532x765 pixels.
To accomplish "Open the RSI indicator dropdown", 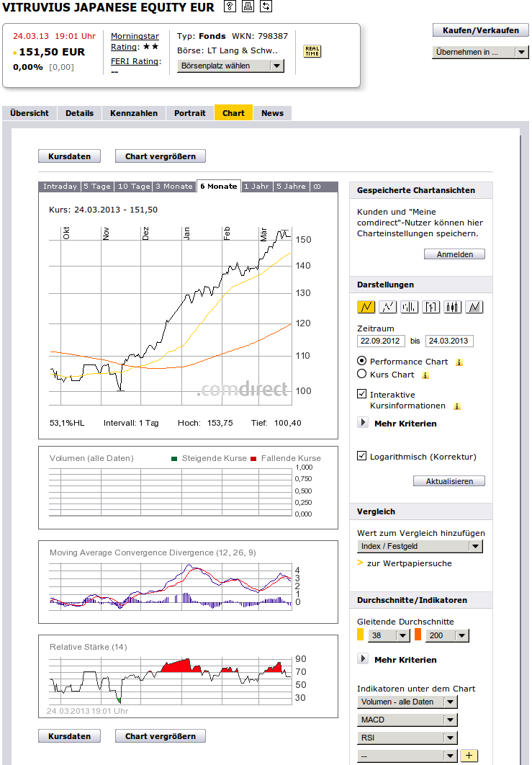I will point(407,738).
